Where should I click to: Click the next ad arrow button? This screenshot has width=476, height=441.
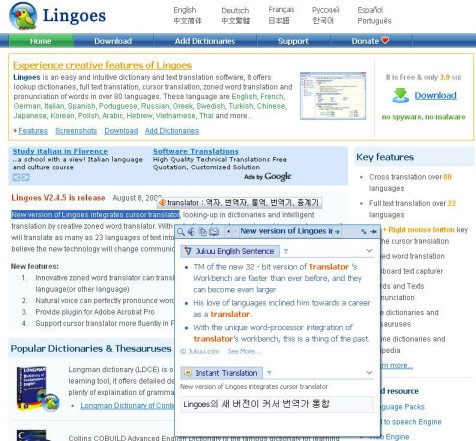[x=25, y=177]
